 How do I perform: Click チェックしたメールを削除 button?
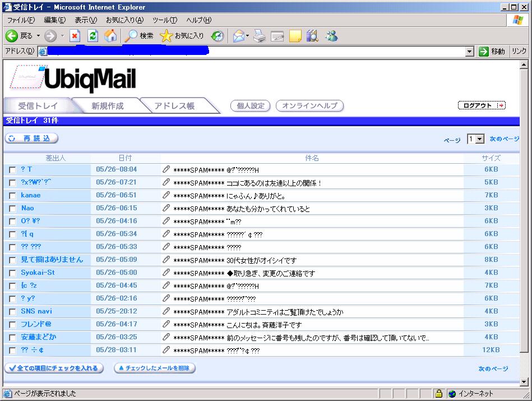(x=155, y=368)
